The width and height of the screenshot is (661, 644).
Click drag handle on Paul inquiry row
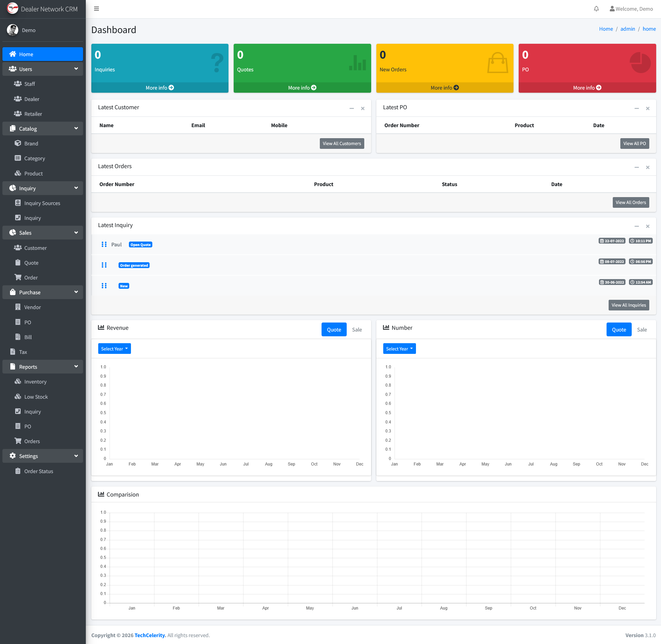tap(104, 244)
